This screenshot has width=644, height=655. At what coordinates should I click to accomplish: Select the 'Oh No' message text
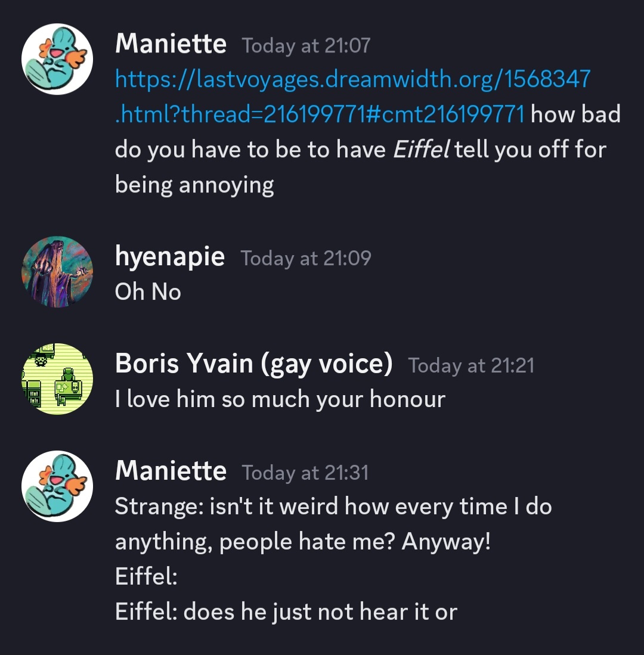click(148, 291)
